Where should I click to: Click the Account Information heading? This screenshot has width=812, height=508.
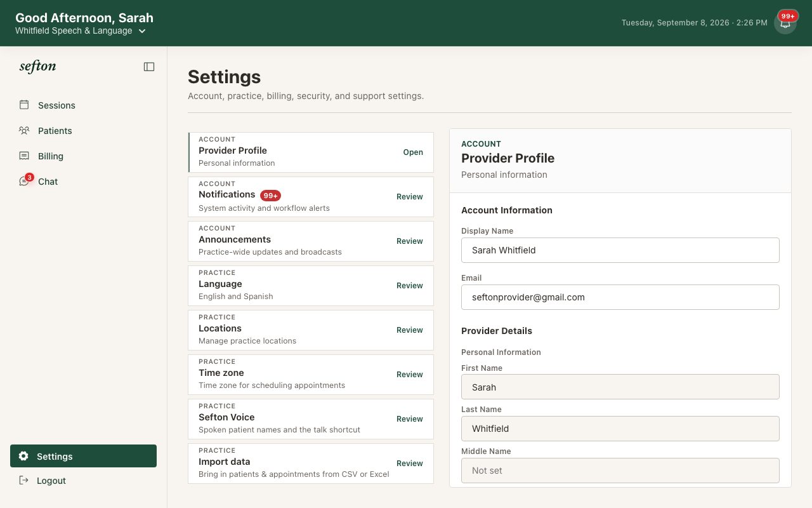pyautogui.click(x=507, y=210)
